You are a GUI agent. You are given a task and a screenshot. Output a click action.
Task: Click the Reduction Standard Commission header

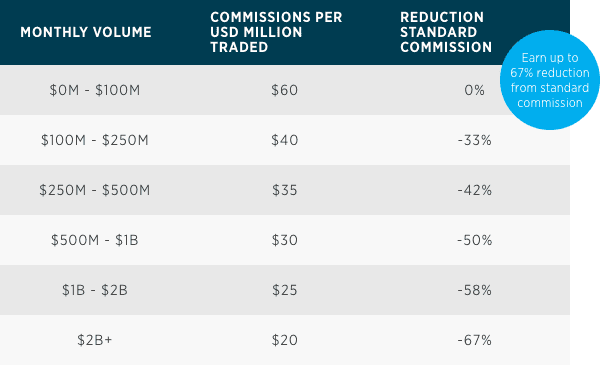446,32
